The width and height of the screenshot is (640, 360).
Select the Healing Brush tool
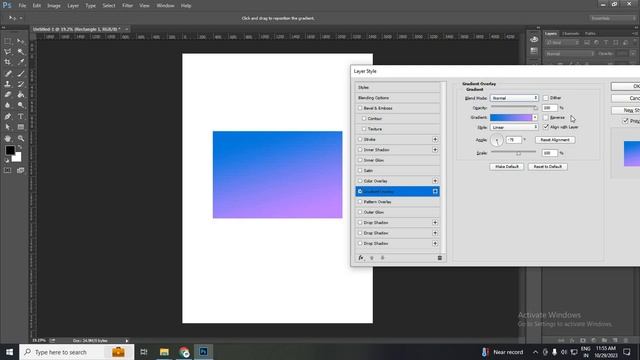point(8,73)
